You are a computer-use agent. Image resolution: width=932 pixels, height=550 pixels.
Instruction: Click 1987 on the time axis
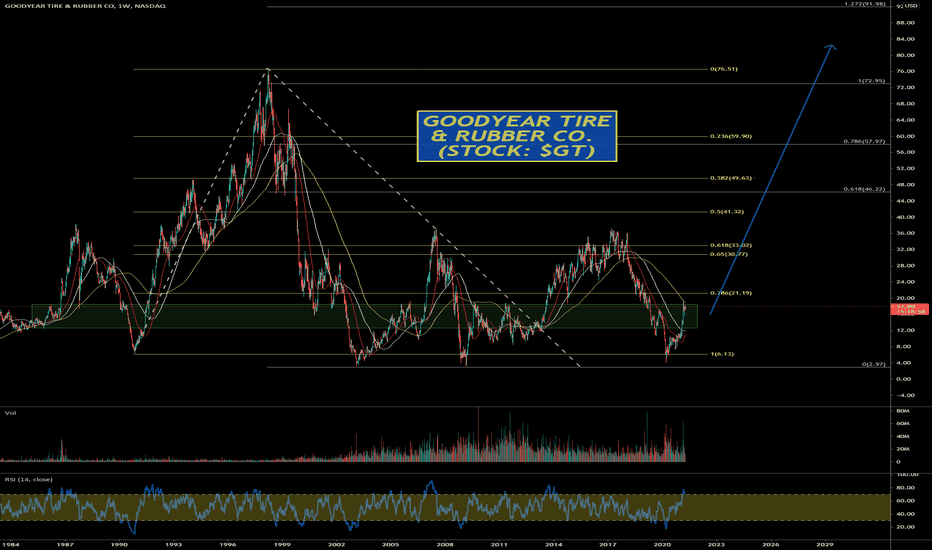point(65,544)
